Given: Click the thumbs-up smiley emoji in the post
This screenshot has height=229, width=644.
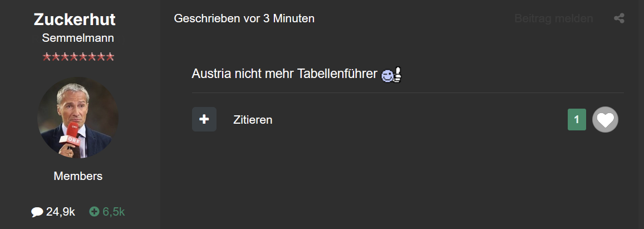Looking at the screenshot, I should [x=391, y=75].
